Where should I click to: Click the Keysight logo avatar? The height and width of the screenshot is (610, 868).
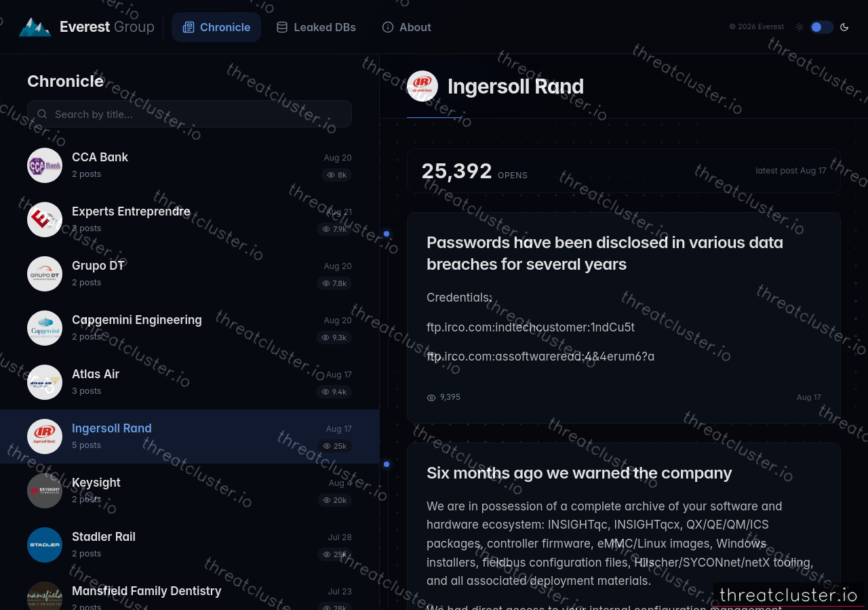pos(45,491)
